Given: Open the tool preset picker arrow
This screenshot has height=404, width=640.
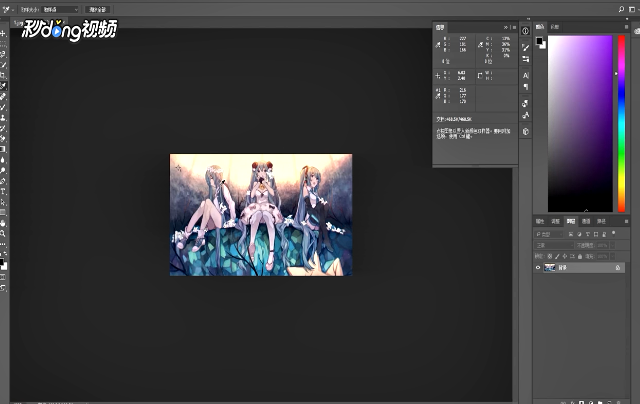Looking at the screenshot, I should click(13, 9).
